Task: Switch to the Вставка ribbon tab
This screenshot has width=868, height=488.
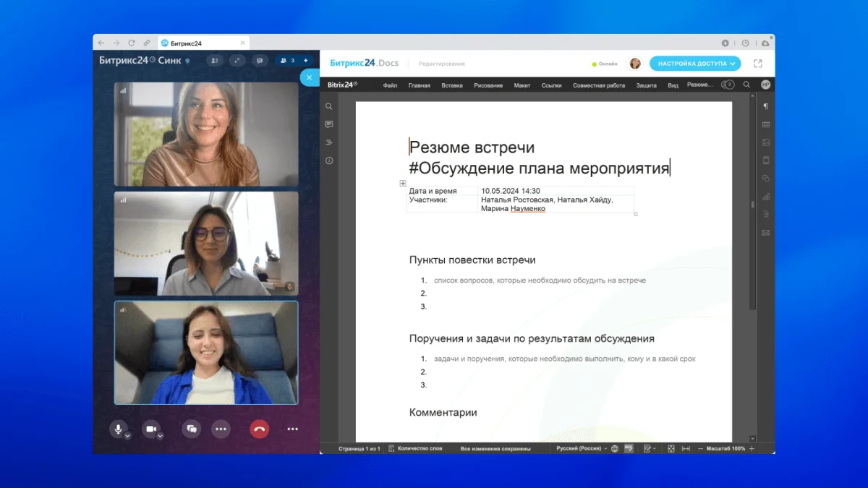Action: pyautogui.click(x=452, y=85)
